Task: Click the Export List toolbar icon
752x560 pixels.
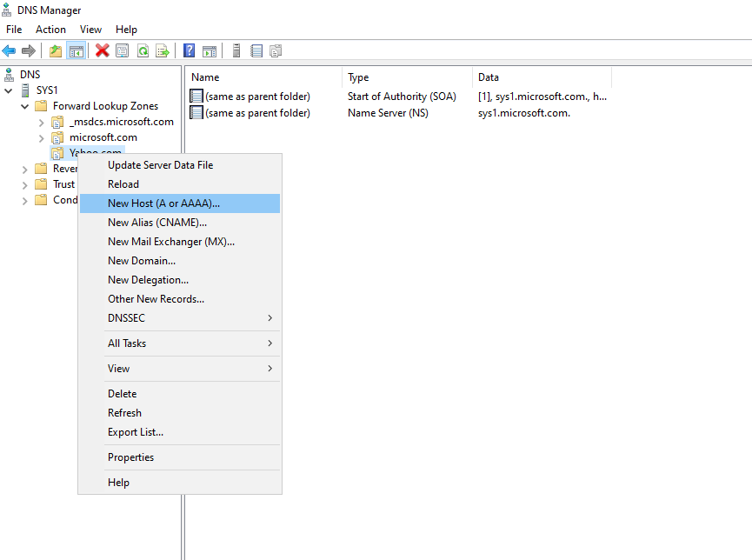Action: click(x=163, y=50)
